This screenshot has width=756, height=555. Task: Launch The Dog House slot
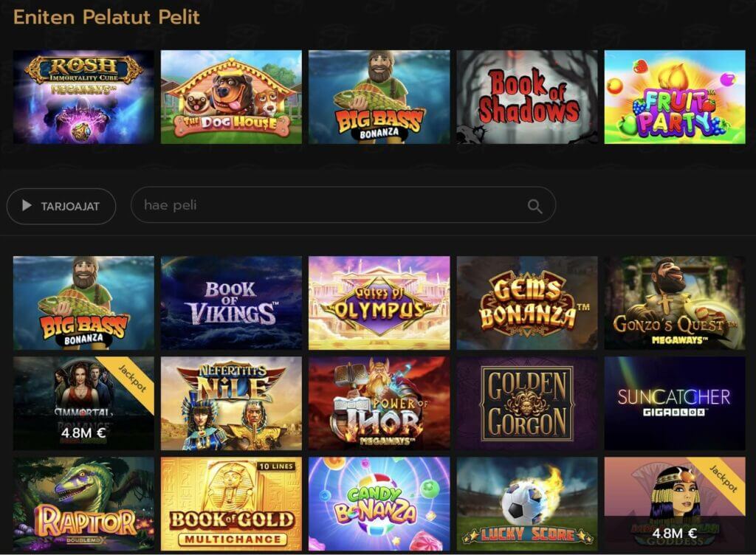coord(231,97)
